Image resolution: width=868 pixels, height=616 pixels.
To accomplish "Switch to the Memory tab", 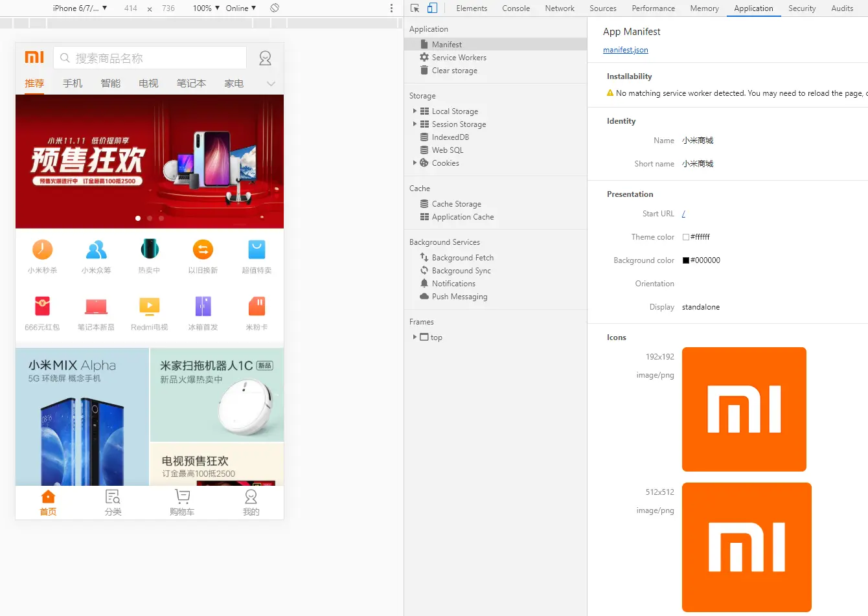I will tap(705, 8).
